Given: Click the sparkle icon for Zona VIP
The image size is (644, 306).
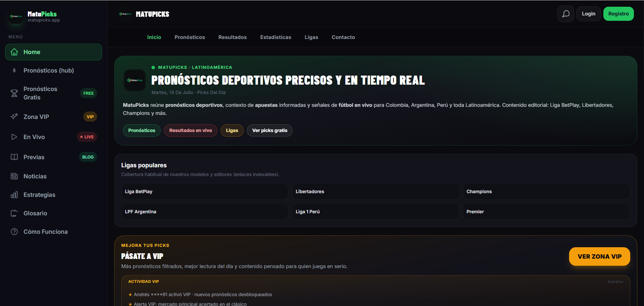Looking at the screenshot, I should coord(14,117).
